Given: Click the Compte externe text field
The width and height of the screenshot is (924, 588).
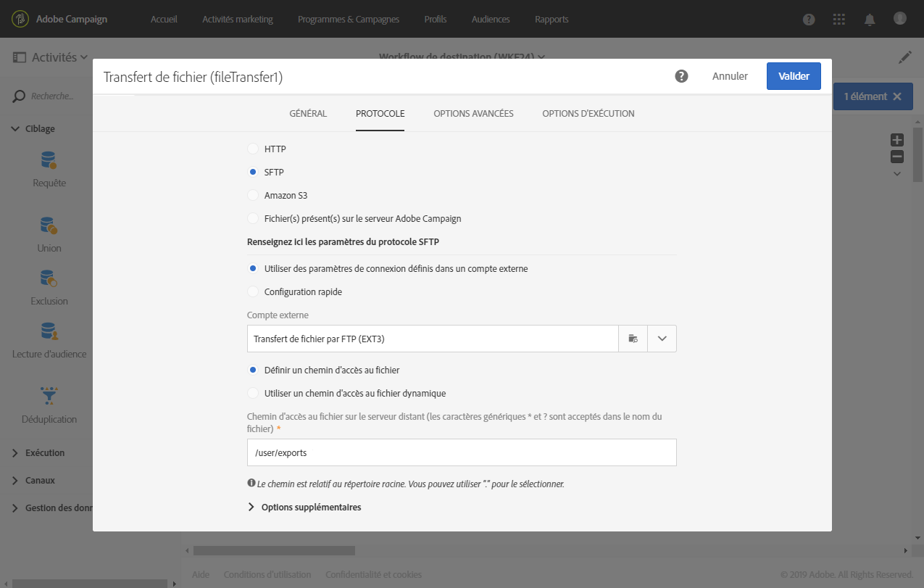Looking at the screenshot, I should coord(433,339).
